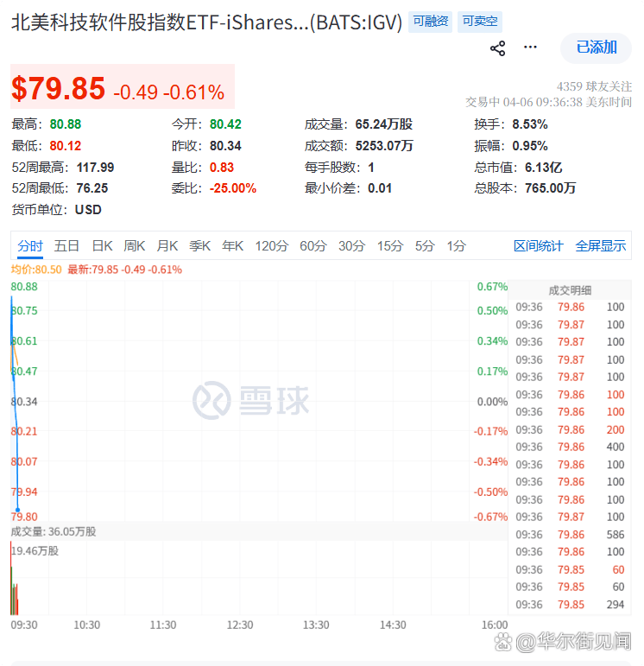Image resolution: width=644 pixels, height=666 pixels.
Task: Switch to the 月K chart tab
Action: 167,246
